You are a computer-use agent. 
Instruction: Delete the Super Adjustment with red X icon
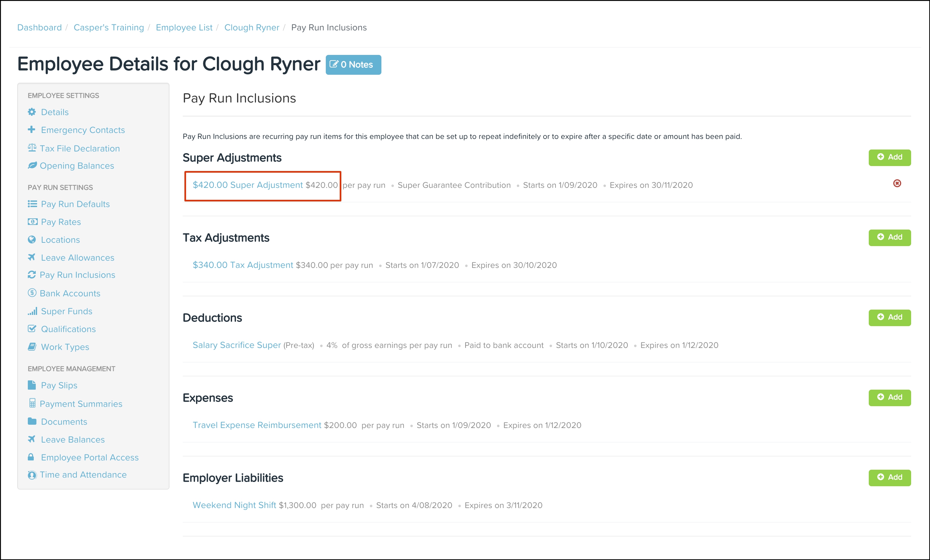[x=897, y=183]
